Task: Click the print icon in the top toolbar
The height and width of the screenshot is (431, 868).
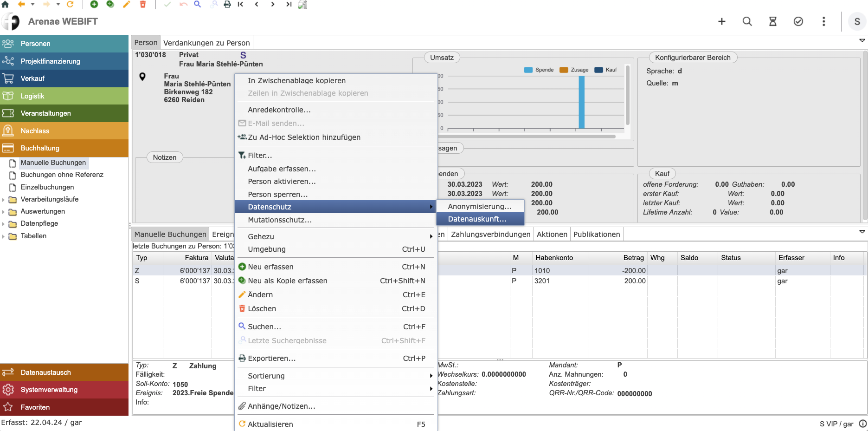Action: [x=227, y=4]
